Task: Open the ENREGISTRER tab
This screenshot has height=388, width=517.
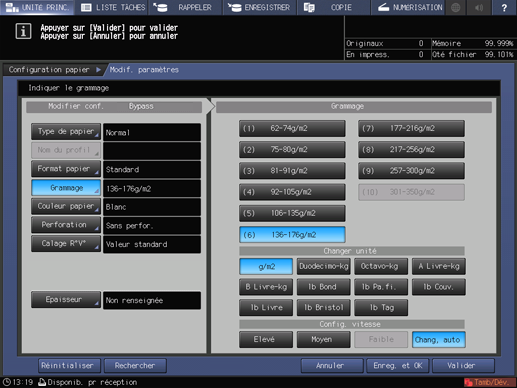Action: (x=260, y=7)
